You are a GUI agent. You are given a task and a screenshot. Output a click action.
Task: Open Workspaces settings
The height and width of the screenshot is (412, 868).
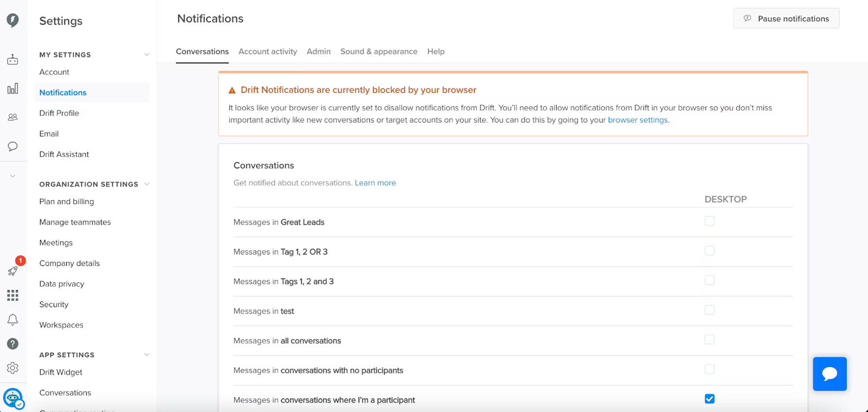tap(61, 326)
